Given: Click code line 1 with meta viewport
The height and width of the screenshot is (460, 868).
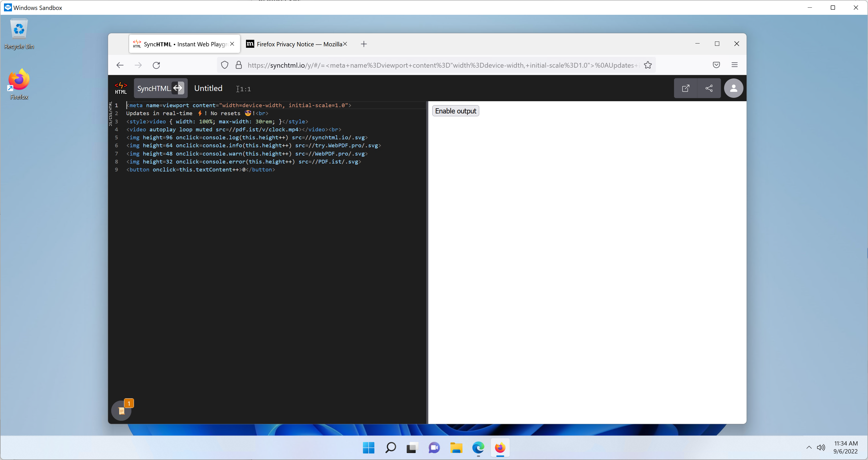Looking at the screenshot, I should pyautogui.click(x=239, y=105).
